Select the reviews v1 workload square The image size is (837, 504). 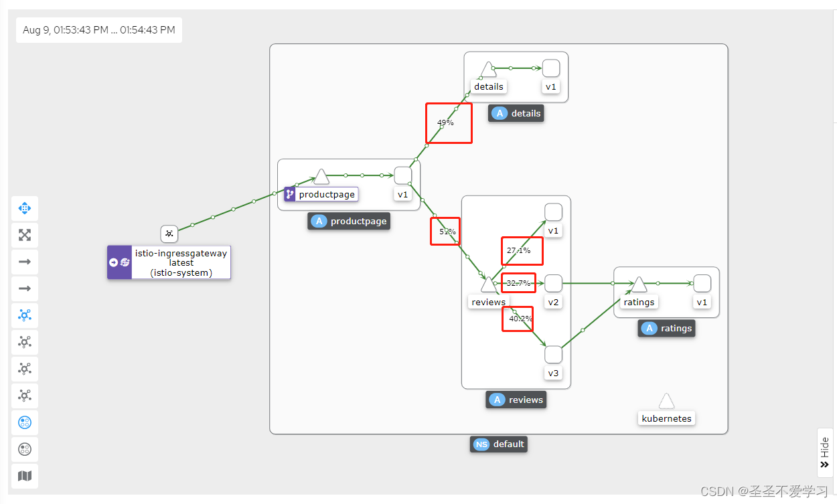553,212
